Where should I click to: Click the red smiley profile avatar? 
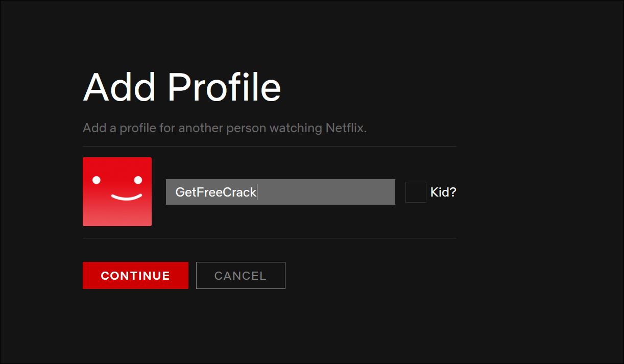117,191
